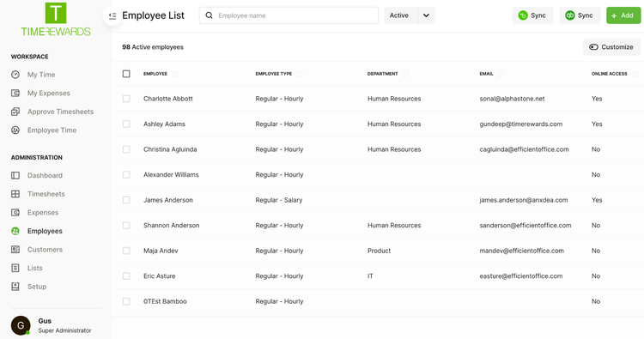Select Ashley Adams's row checkbox

click(x=126, y=124)
